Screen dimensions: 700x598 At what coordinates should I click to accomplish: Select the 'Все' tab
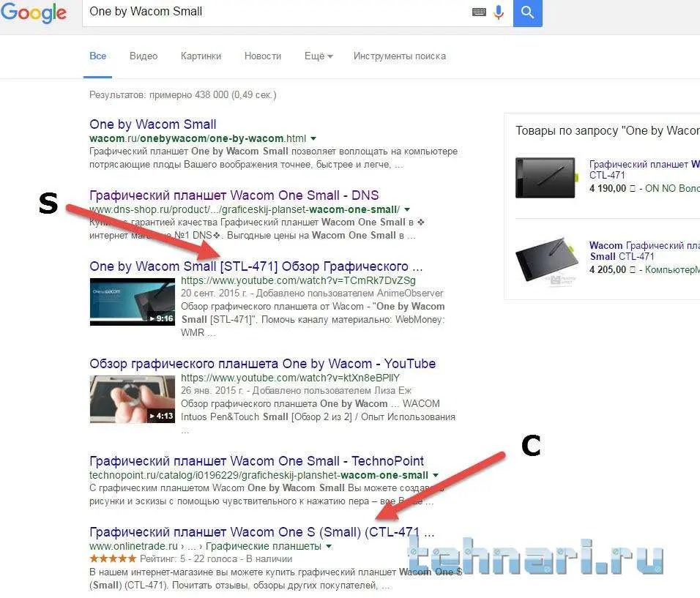click(x=98, y=56)
